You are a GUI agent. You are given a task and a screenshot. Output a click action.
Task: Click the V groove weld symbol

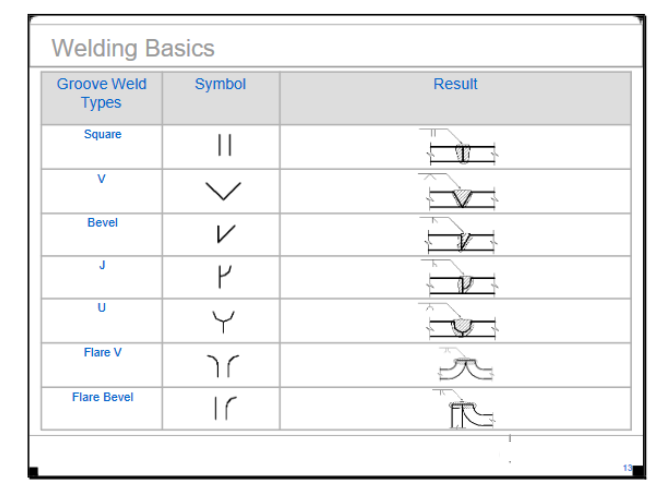(x=223, y=191)
